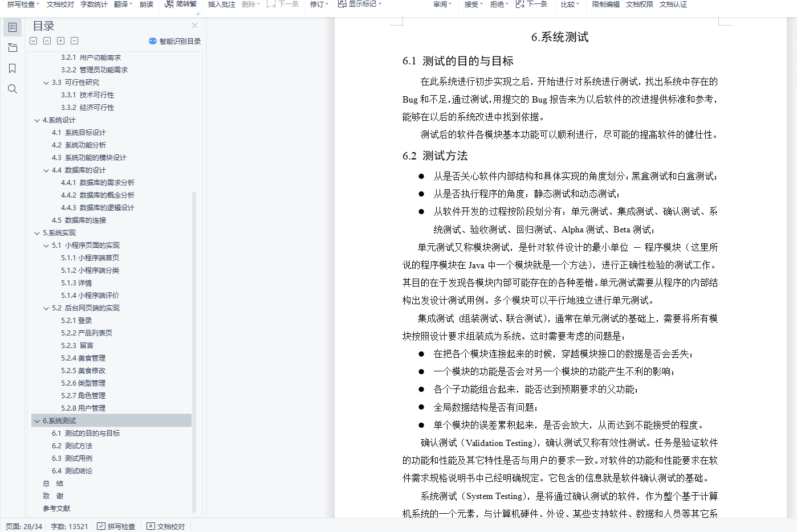Collapse the 5.2 后台网页端的实现 node
The image size is (797, 532).
pos(46,308)
